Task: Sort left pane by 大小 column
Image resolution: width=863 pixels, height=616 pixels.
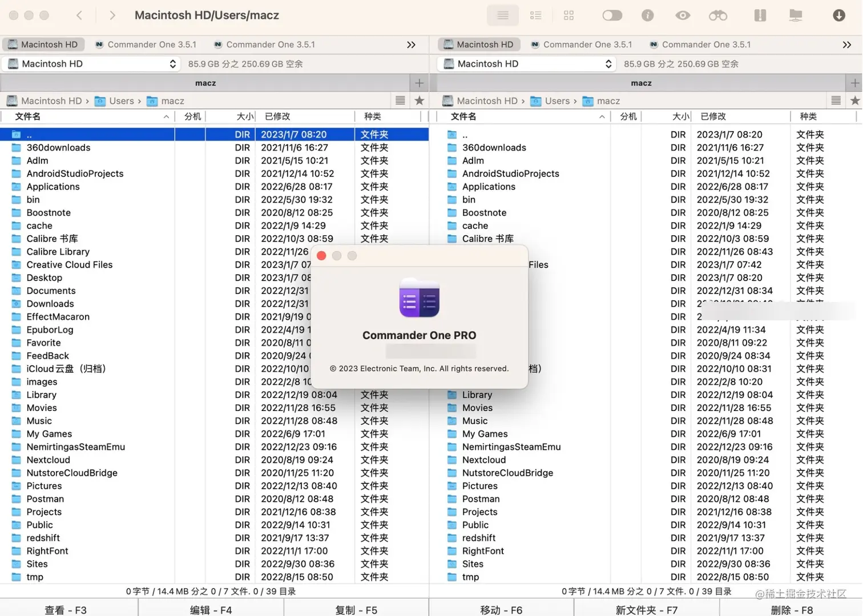Action: coord(231,116)
